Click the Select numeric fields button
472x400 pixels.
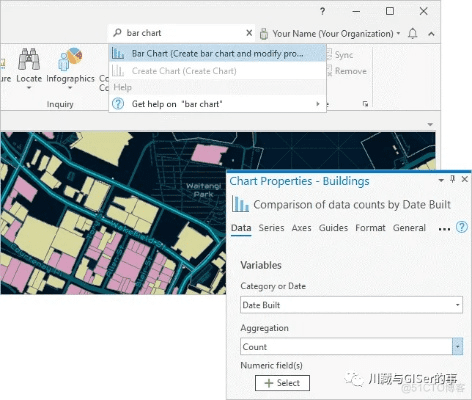pyautogui.click(x=282, y=383)
